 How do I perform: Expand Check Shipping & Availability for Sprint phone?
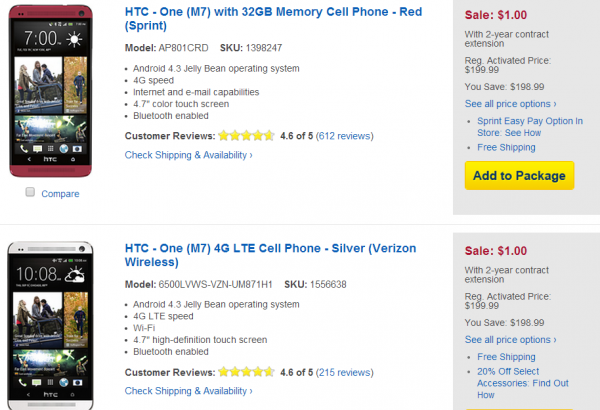click(x=188, y=155)
